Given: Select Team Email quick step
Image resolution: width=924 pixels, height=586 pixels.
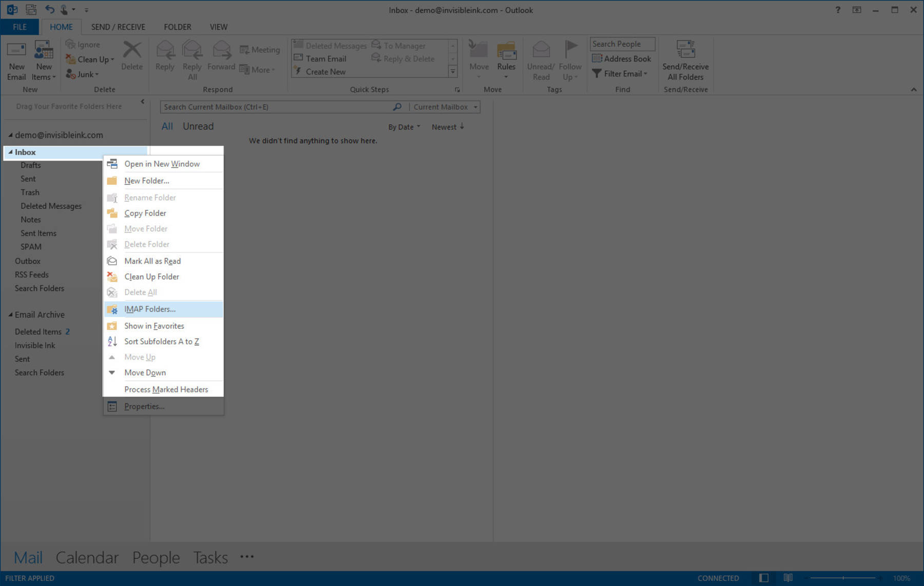Looking at the screenshot, I should [x=326, y=58].
